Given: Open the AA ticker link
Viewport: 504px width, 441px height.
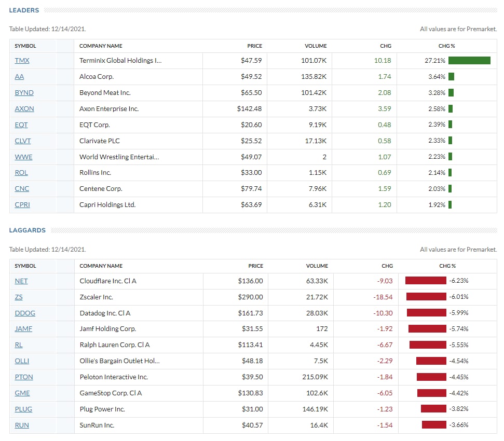Looking at the screenshot, I should [x=19, y=76].
